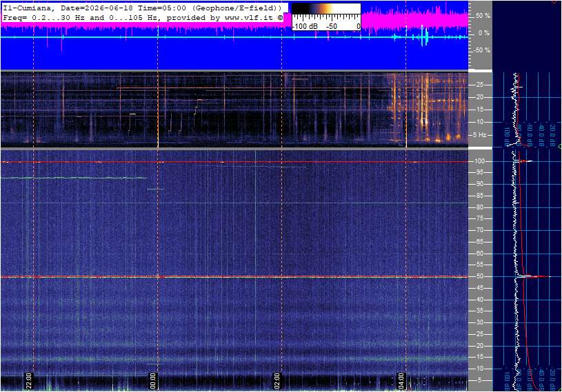Click the 50 % amplitude label
This screenshot has width=562, height=392.
483,16
